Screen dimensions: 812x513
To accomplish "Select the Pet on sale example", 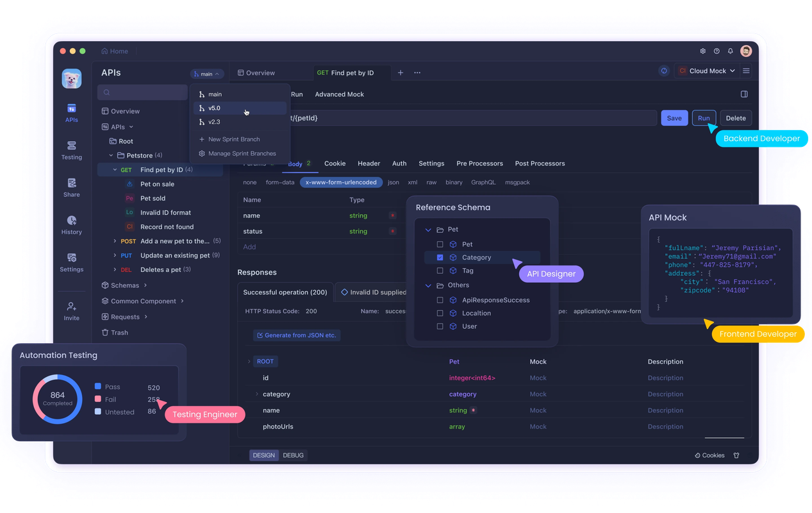I will [157, 184].
